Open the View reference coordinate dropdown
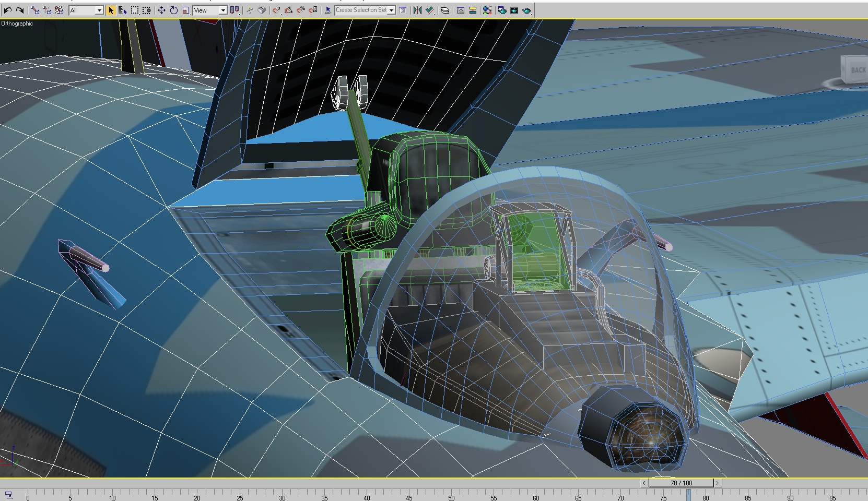Screen dimensions: 868x501 click(210, 10)
